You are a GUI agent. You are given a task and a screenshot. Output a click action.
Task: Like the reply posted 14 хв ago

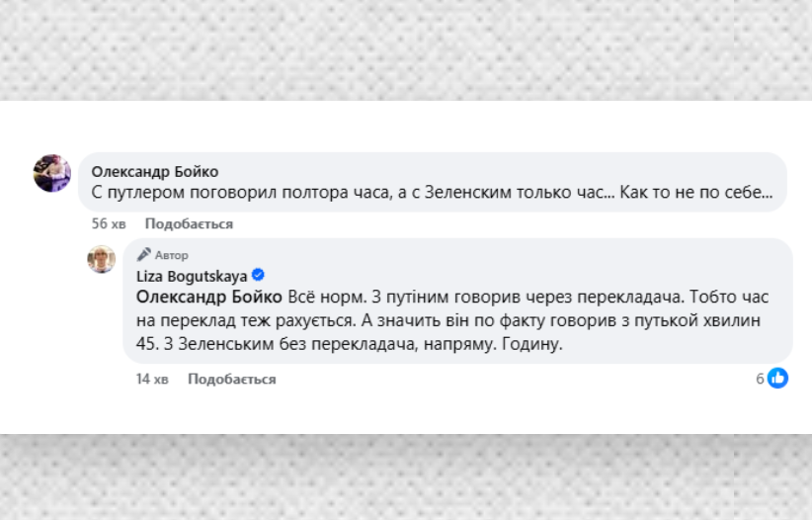coord(232,379)
